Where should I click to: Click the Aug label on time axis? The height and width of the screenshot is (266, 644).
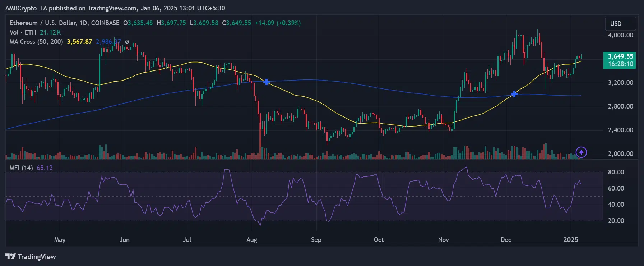(x=251, y=240)
